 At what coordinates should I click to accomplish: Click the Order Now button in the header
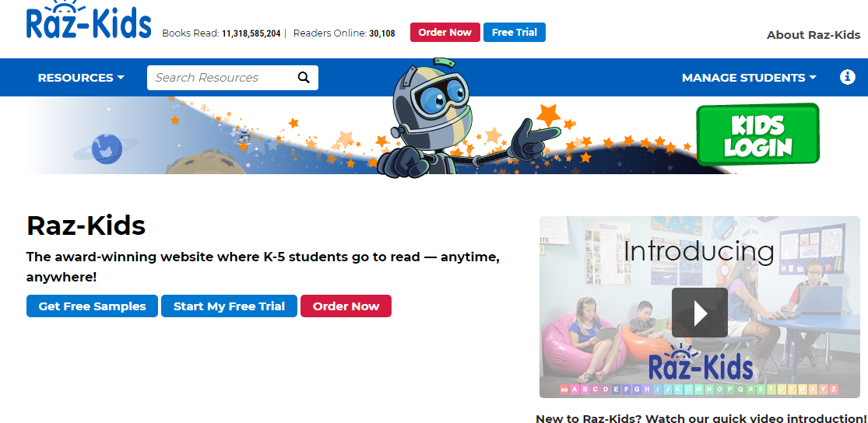445,33
